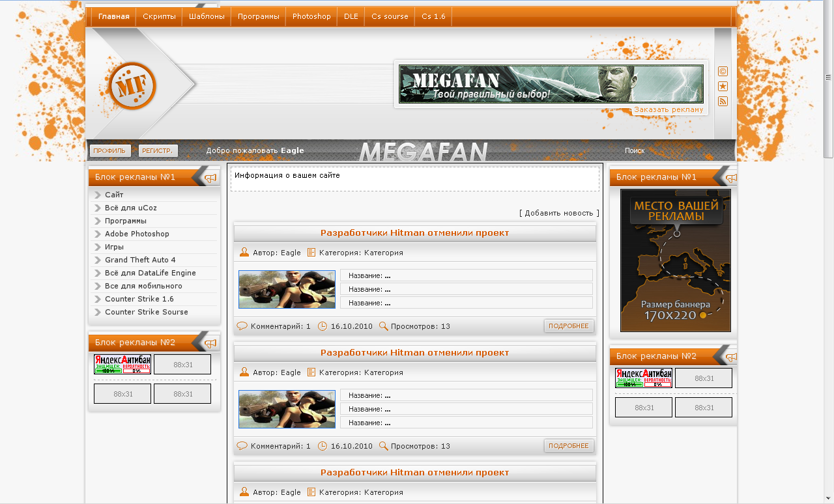Open Grand Theft Auto 4 sidebar link
This screenshot has width=834, height=504.
[140, 260]
